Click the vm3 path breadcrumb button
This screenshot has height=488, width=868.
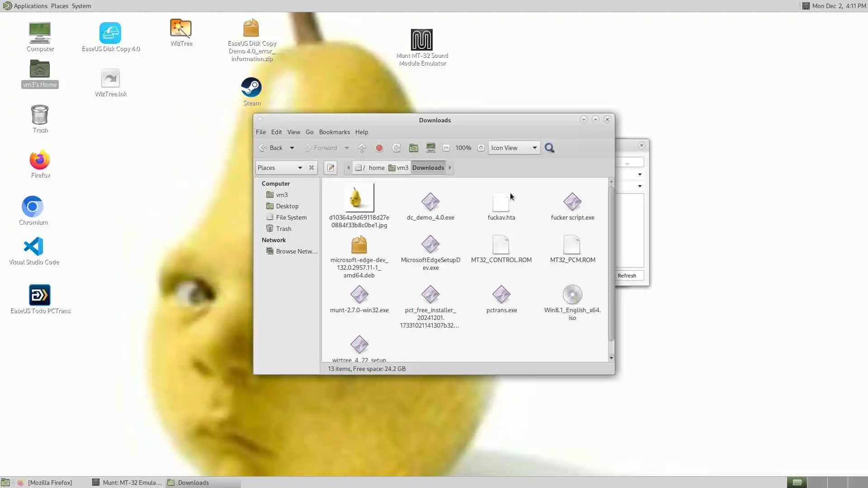click(398, 168)
